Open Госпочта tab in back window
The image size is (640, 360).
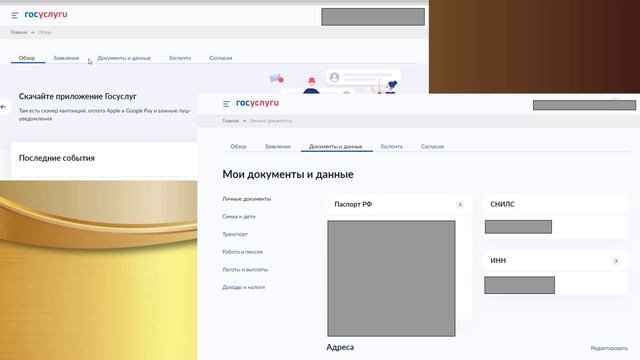[x=180, y=58]
